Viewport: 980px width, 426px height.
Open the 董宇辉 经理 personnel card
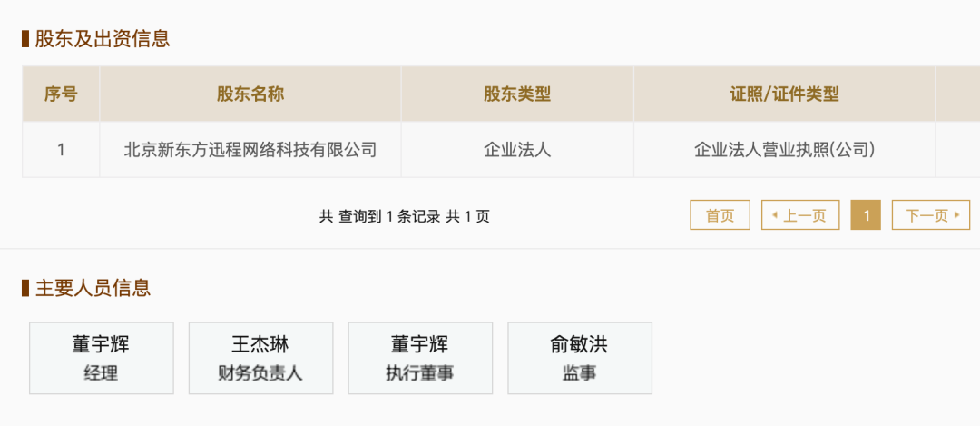pos(101,358)
